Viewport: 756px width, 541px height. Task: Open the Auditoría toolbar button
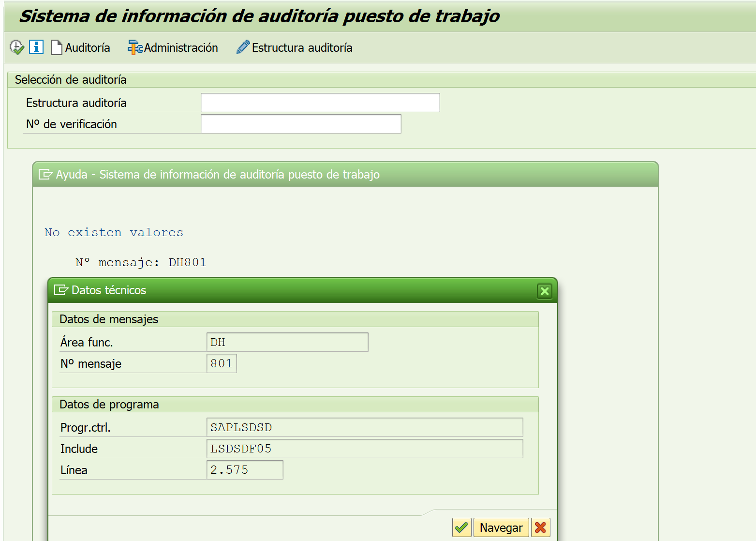(x=80, y=47)
